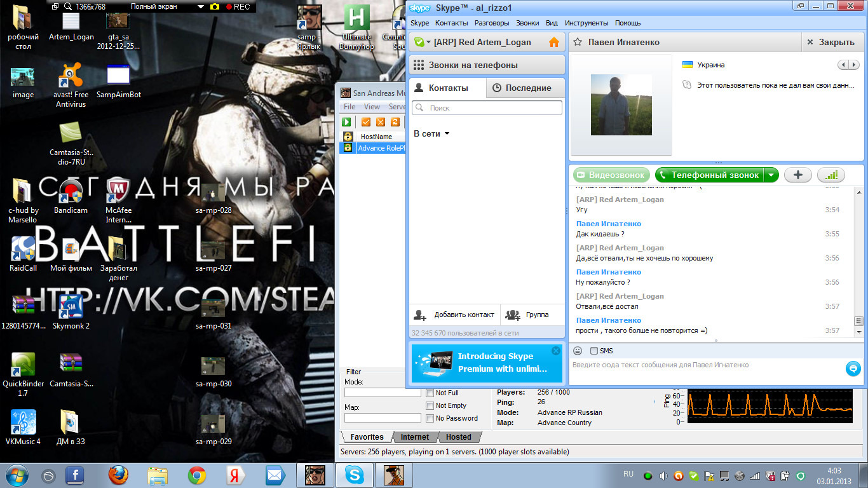
Task: Select the QuickBinder 1.7 desktop icon
Action: pos(24,374)
